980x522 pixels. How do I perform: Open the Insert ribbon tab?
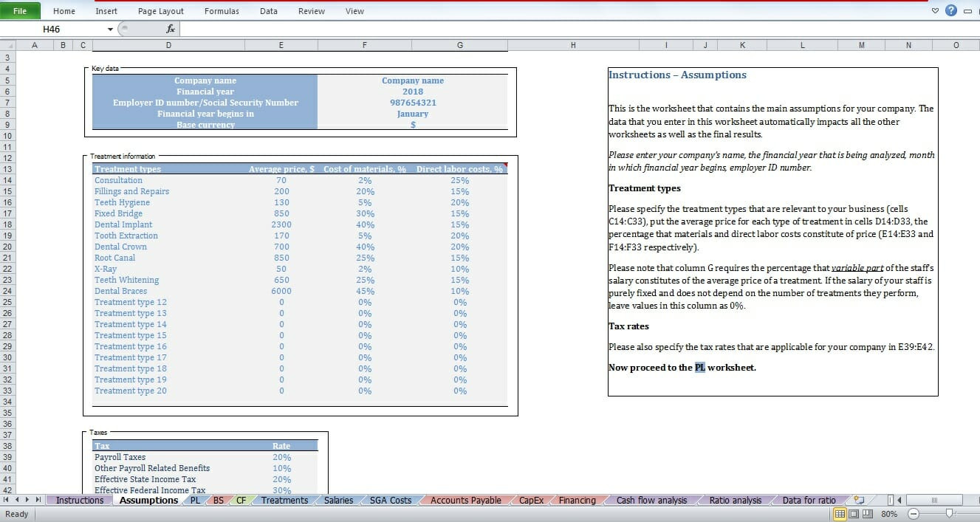point(106,11)
